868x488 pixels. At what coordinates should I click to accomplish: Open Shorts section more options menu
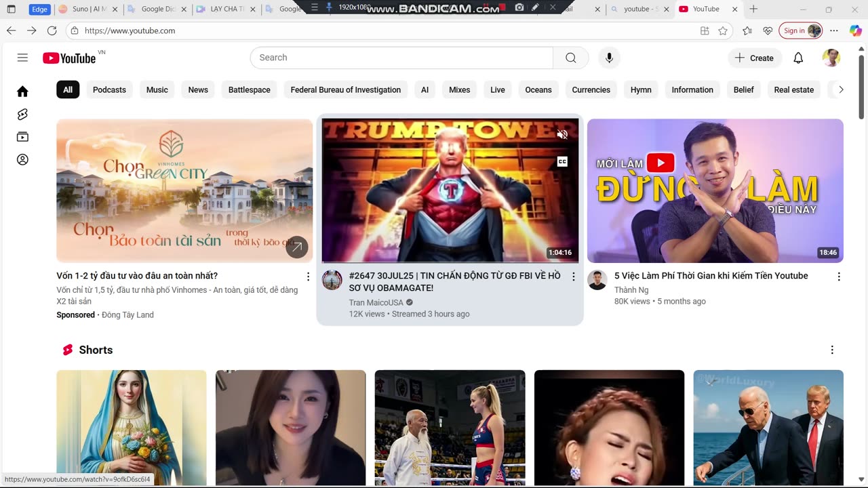pos(832,350)
